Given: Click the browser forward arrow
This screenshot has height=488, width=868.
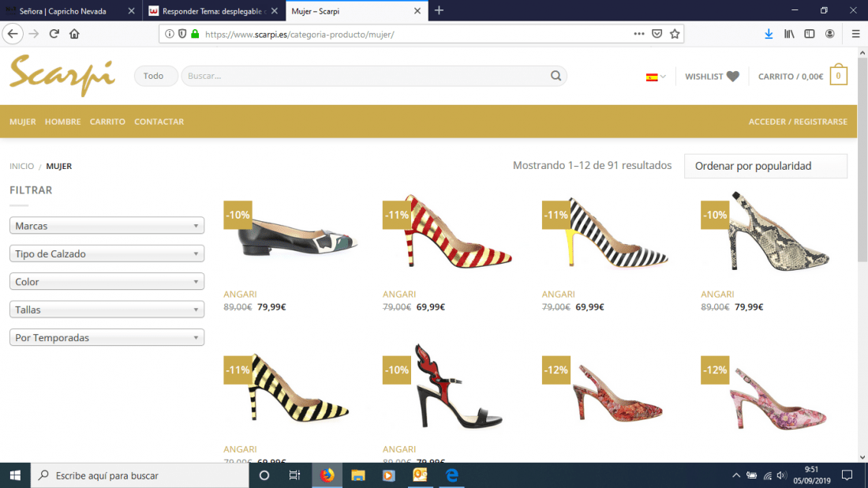Looking at the screenshot, I should point(34,34).
